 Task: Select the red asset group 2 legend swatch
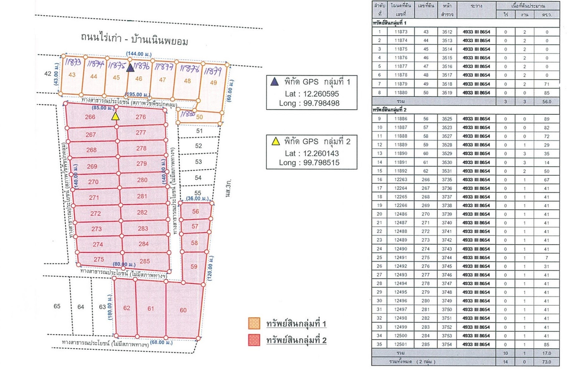(x=254, y=340)
